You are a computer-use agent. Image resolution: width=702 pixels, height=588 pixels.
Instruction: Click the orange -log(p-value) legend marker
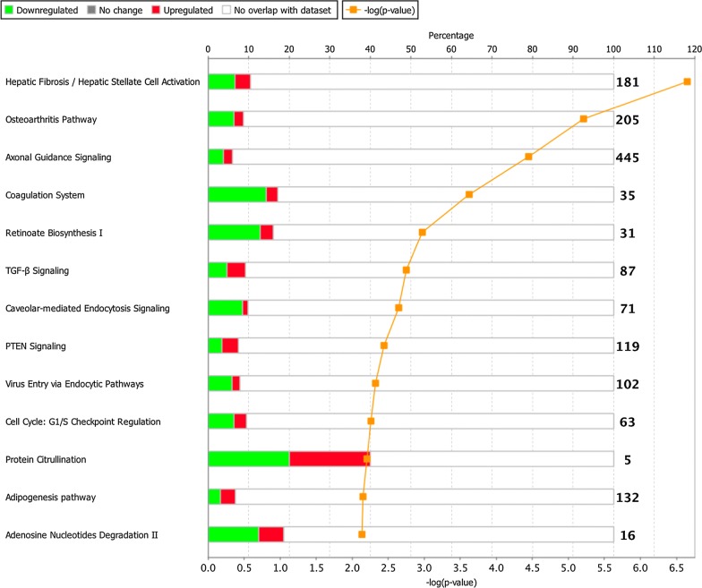[353, 9]
